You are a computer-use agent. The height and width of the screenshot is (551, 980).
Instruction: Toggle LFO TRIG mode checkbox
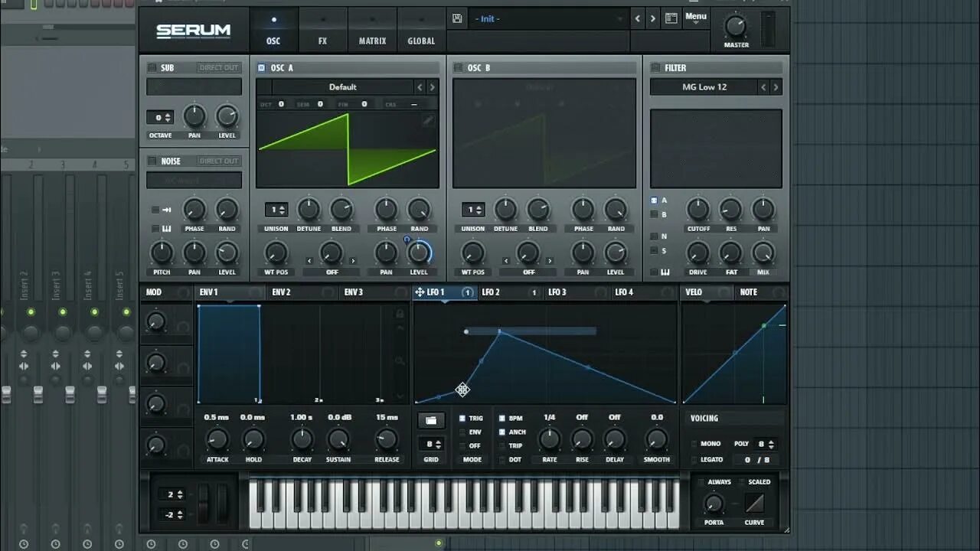(462, 419)
